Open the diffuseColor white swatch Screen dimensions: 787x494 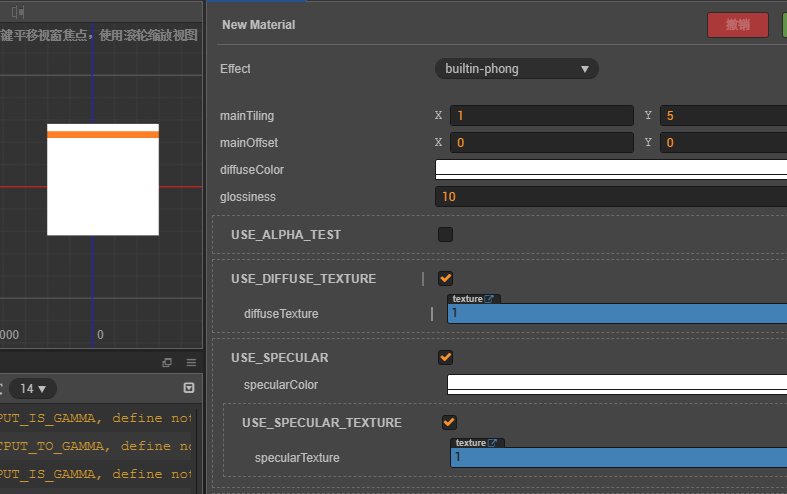610,169
